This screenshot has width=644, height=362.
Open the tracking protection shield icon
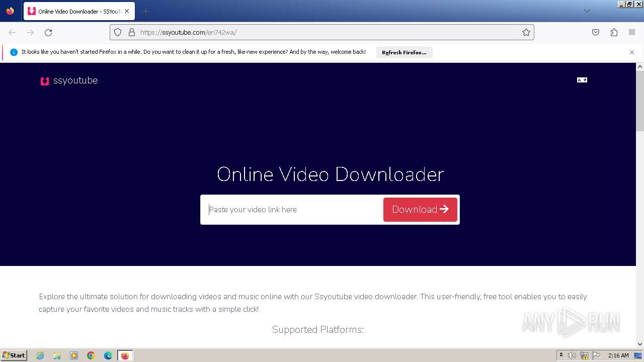pyautogui.click(x=118, y=32)
